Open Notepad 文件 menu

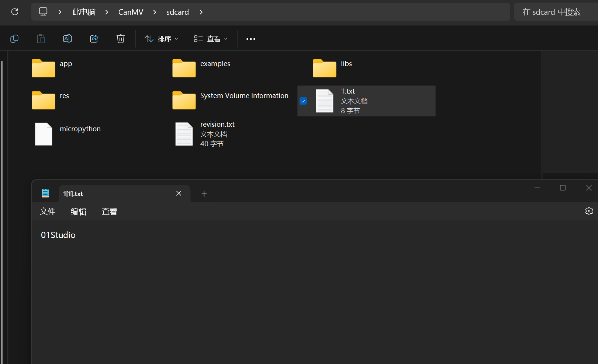48,211
